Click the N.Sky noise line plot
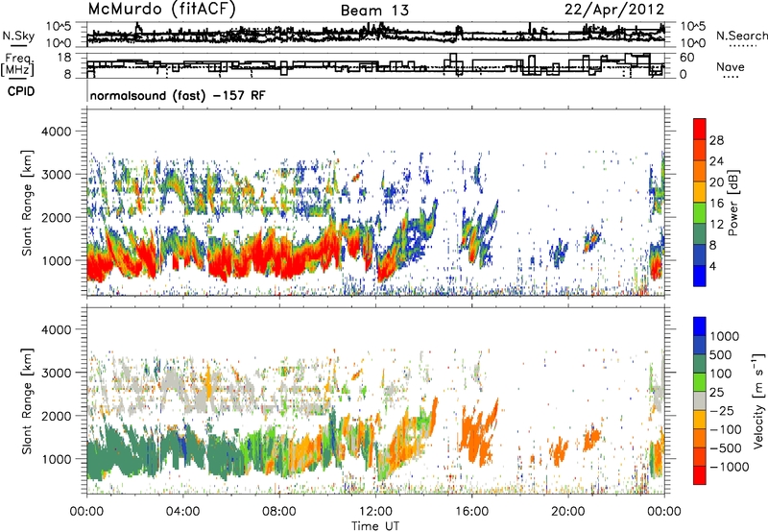Image resolution: width=768 pixels, height=532 pixels. pyautogui.click(x=375, y=35)
